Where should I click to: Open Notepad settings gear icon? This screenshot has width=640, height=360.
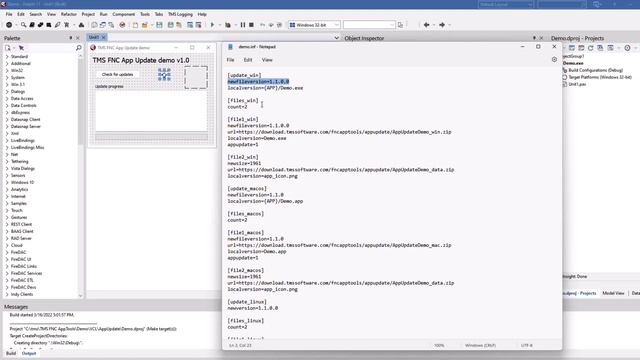[554, 60]
